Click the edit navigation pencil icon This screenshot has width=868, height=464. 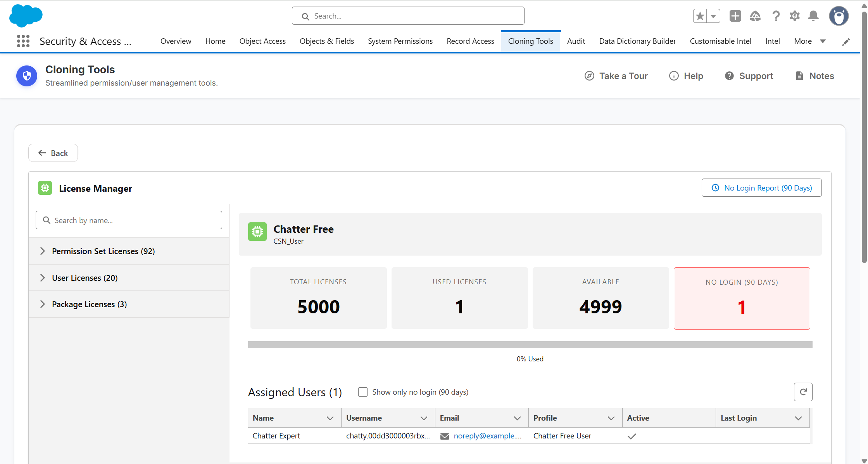[x=846, y=41]
